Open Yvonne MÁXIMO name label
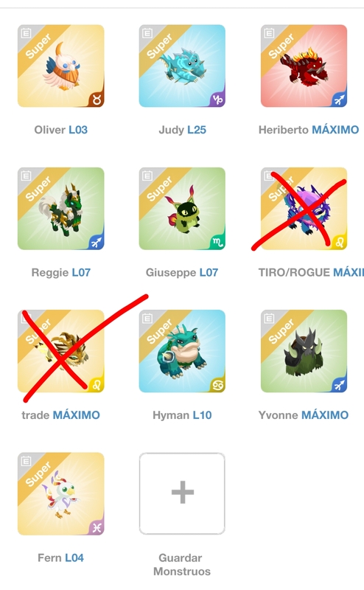 [304, 415]
